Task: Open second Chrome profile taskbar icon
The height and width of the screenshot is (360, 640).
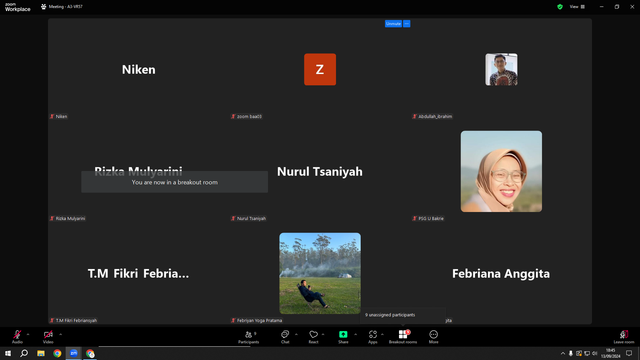Action: coord(90,353)
